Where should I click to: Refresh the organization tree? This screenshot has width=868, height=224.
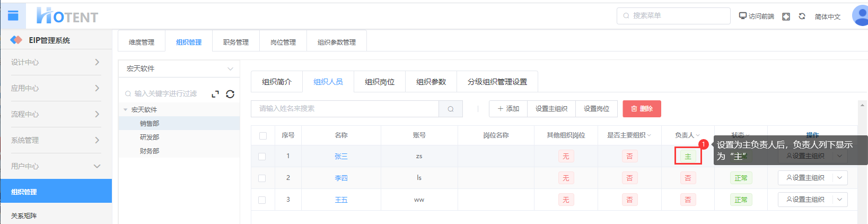point(230,94)
